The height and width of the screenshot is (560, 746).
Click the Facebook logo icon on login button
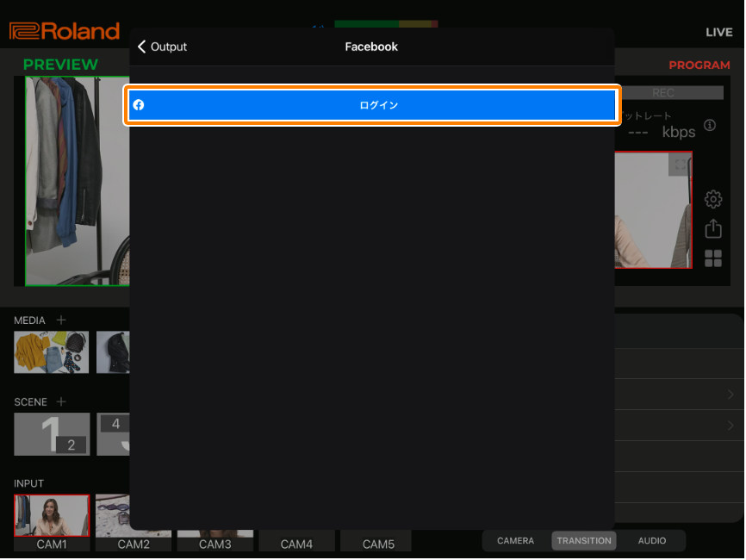139,105
